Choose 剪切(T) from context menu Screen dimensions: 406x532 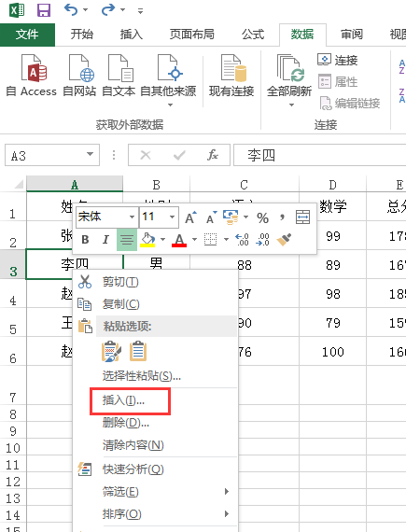(x=155, y=282)
